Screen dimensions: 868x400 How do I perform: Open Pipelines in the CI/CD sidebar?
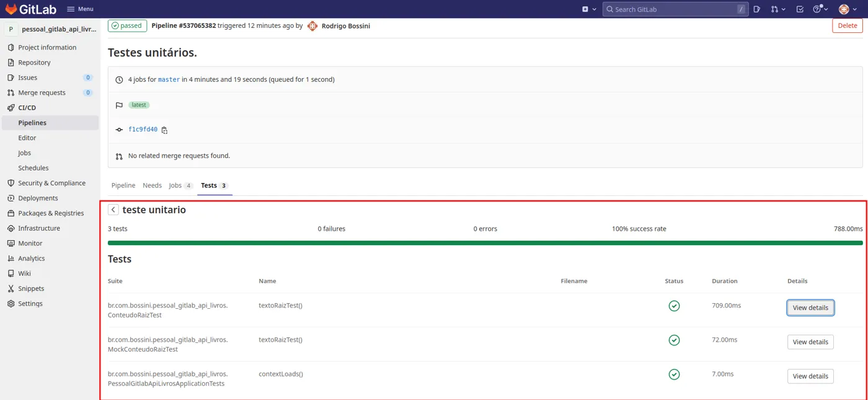(50, 123)
